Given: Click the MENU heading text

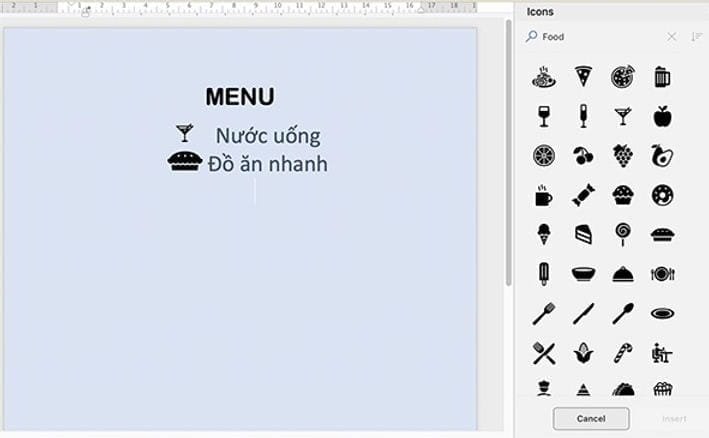Looking at the screenshot, I should tap(240, 97).
